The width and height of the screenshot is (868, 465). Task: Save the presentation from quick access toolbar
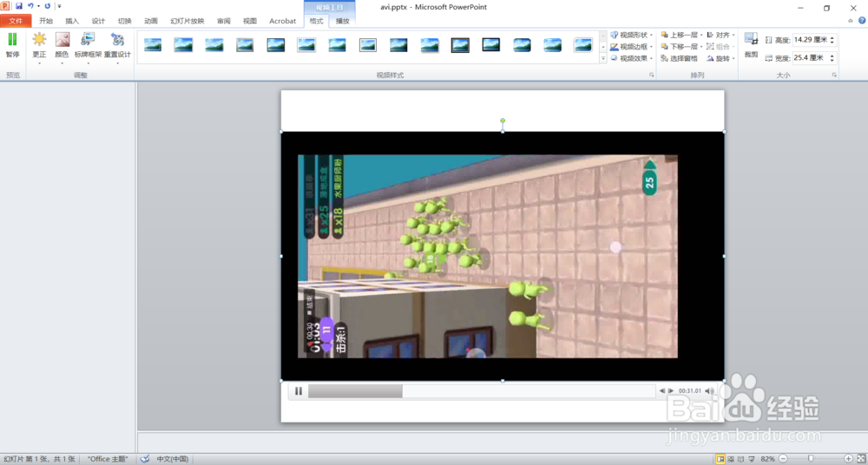click(x=19, y=6)
